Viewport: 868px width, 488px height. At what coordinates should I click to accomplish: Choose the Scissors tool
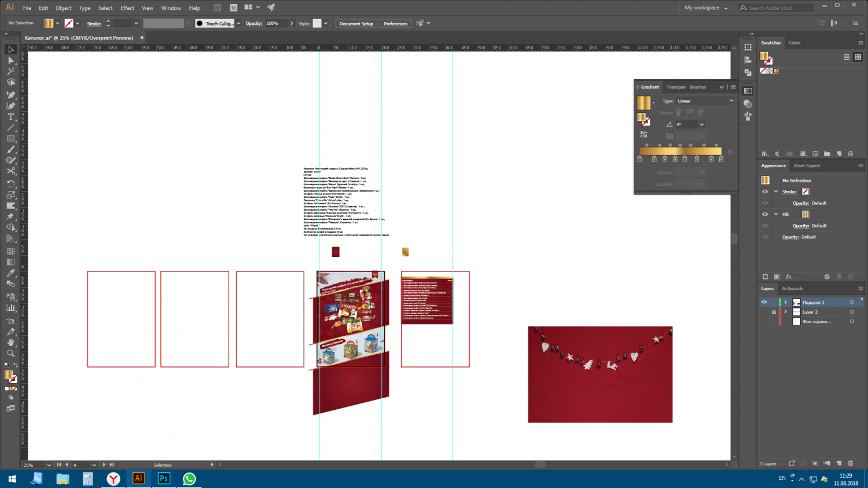[x=10, y=171]
